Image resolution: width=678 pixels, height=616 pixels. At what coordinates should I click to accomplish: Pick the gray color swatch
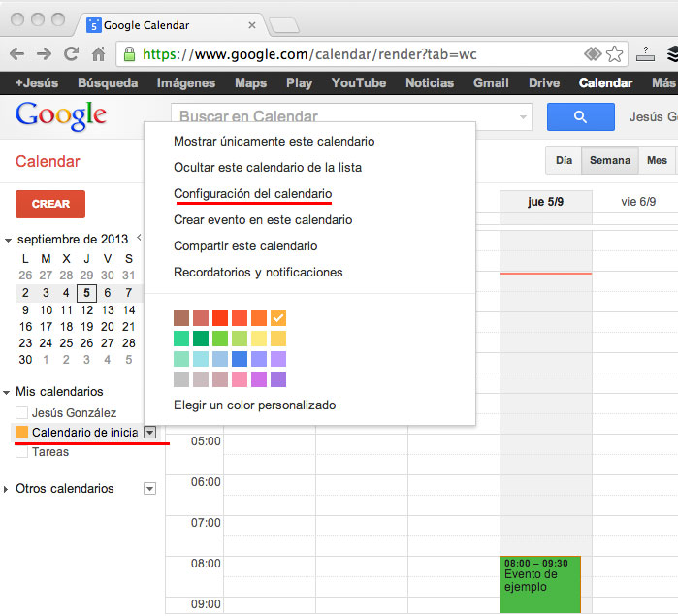pyautogui.click(x=181, y=379)
